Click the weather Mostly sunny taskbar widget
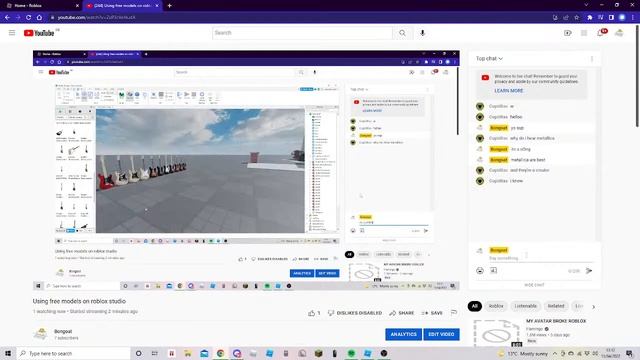The image size is (640, 360). (524, 353)
